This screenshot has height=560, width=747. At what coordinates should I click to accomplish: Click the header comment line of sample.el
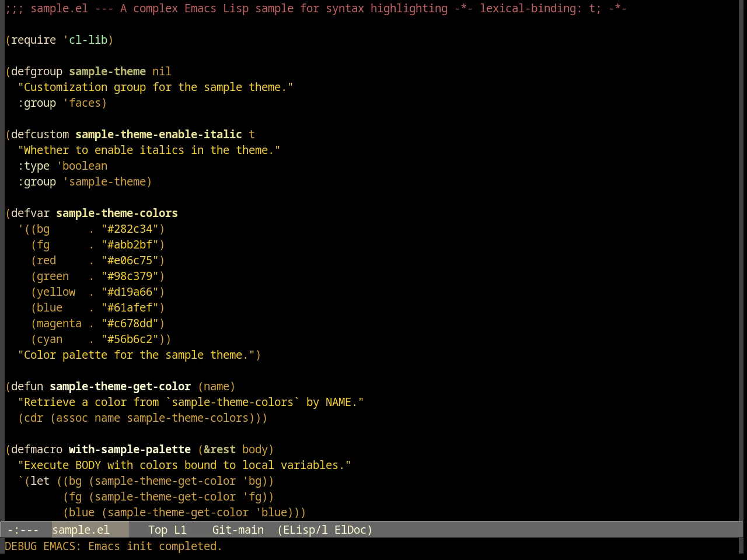316,8
